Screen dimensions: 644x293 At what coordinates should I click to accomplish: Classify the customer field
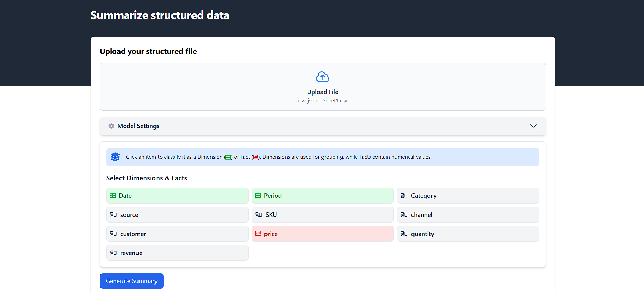tap(177, 234)
